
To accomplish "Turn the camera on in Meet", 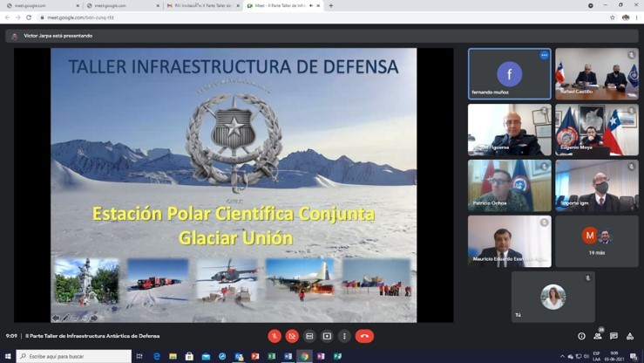I will [292, 336].
